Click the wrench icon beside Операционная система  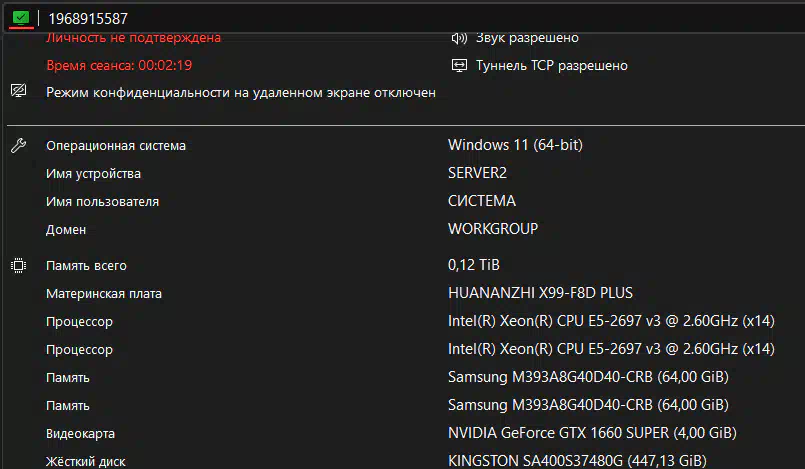(x=18, y=146)
